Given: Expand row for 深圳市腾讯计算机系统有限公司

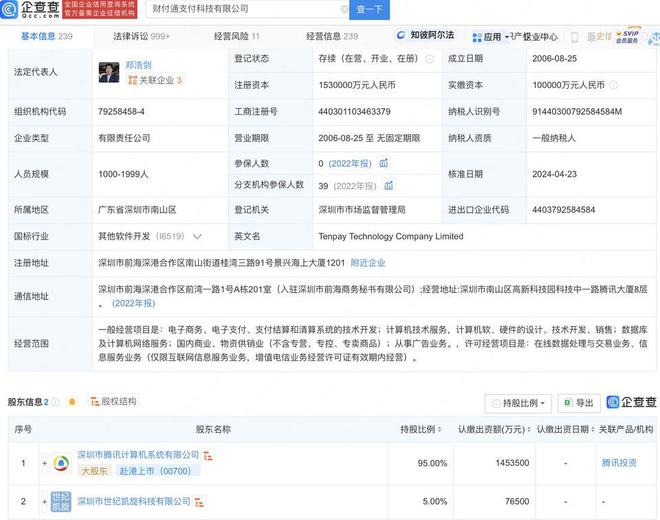Looking at the screenshot, I should [45, 463].
